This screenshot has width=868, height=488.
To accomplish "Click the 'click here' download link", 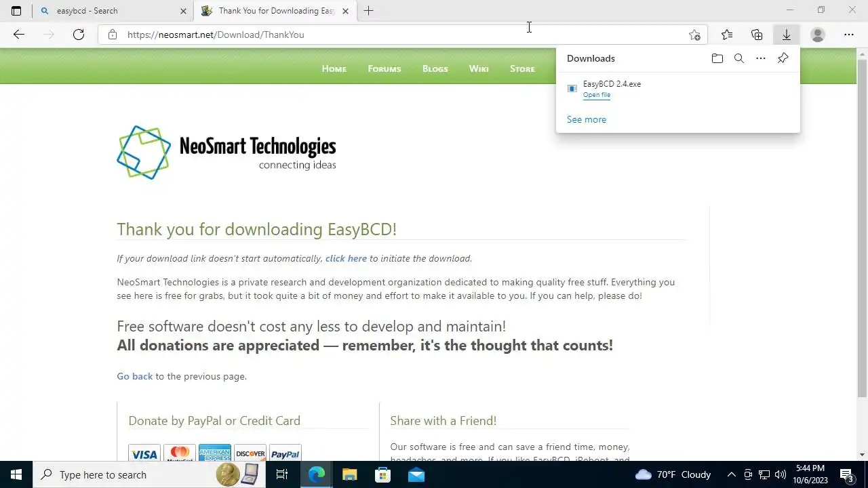I will click(x=346, y=258).
